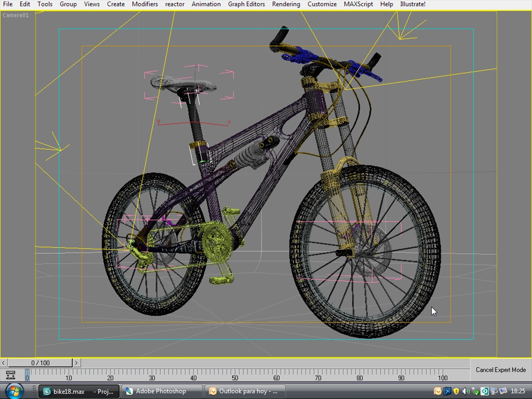
Task: Open the MAXScript menu
Action: click(x=358, y=4)
